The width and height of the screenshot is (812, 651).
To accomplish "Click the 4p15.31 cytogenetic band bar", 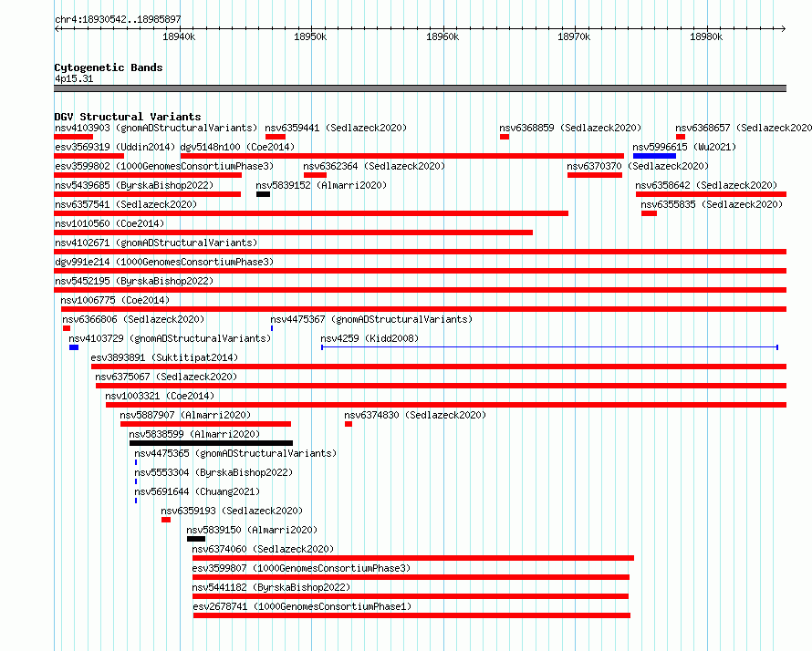I will click(x=420, y=88).
